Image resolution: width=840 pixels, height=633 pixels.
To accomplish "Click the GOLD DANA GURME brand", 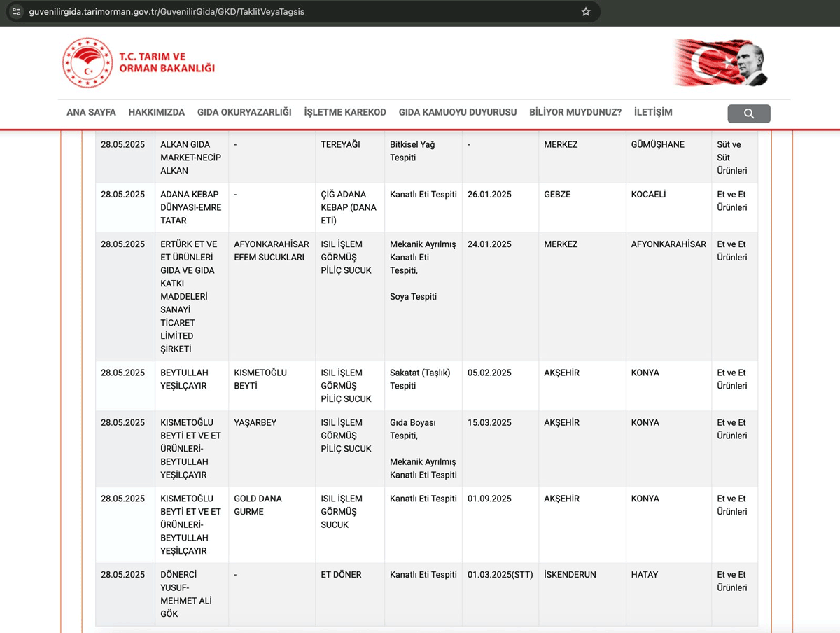I will [258, 505].
